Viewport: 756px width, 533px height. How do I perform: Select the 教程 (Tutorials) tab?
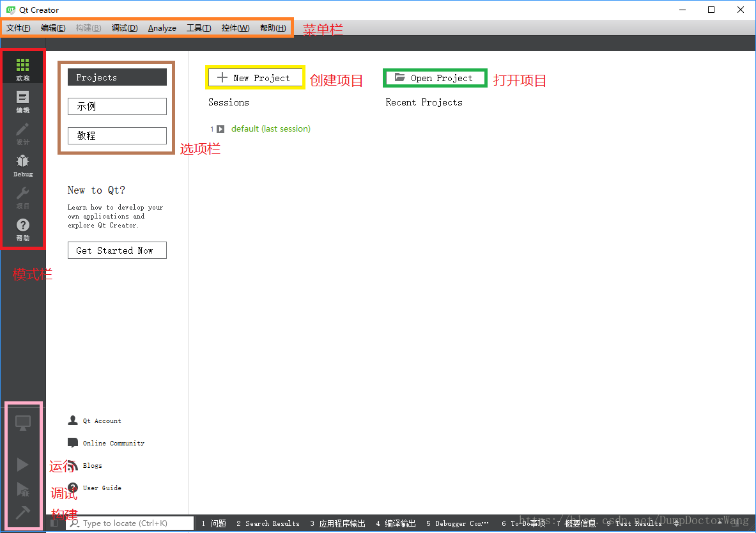coord(117,135)
